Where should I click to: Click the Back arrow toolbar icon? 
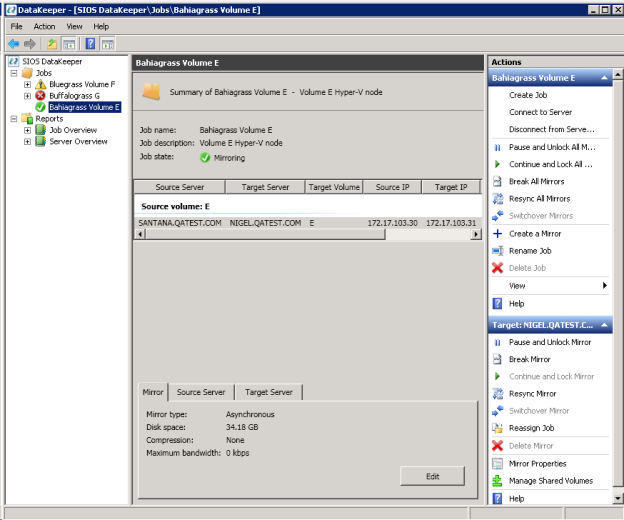click(x=14, y=43)
